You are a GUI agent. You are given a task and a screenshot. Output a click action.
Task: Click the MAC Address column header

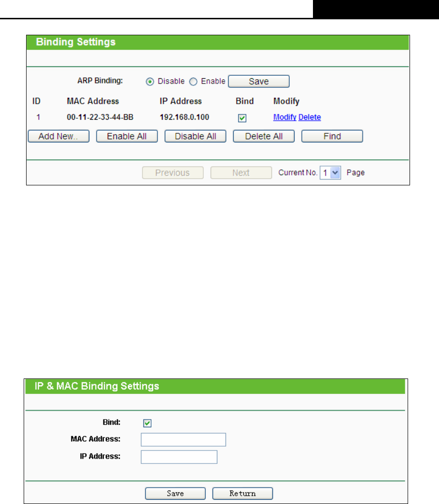(93, 101)
